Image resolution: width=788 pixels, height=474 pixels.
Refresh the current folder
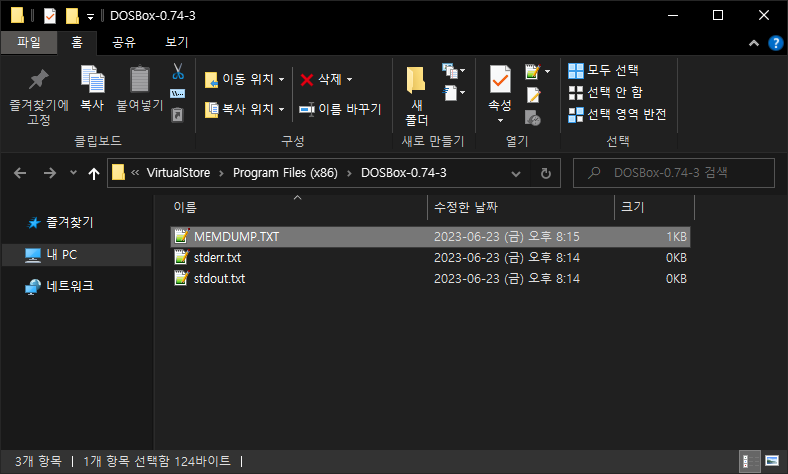click(546, 173)
